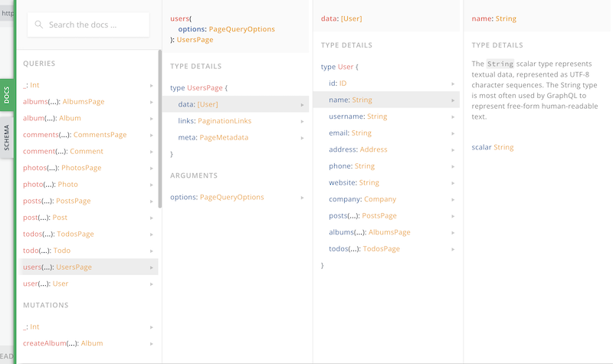The height and width of the screenshot is (364, 613).
Task: Click the search magnifier icon
Action: click(39, 25)
